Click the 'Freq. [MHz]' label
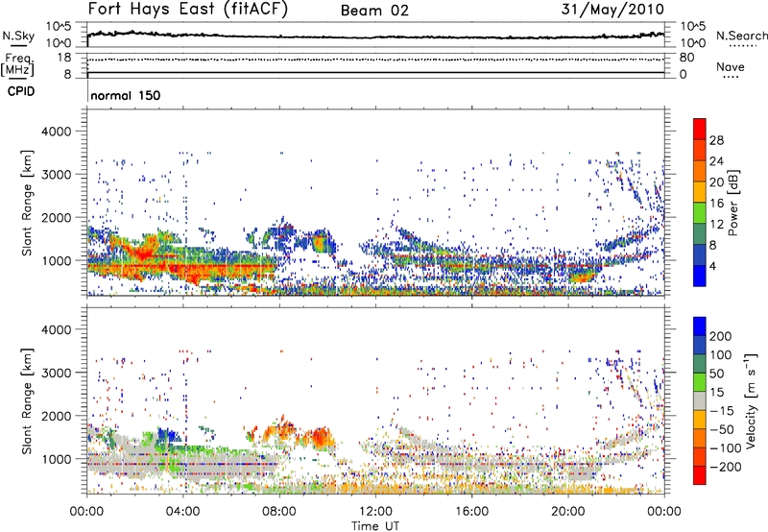This screenshot has height=532, width=768. tap(17, 64)
